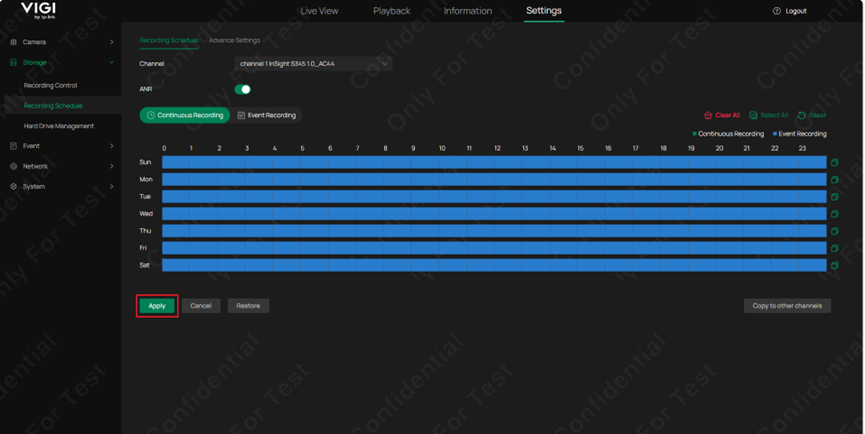Click the Select All icon
The width and height of the screenshot is (865, 434).
point(753,115)
